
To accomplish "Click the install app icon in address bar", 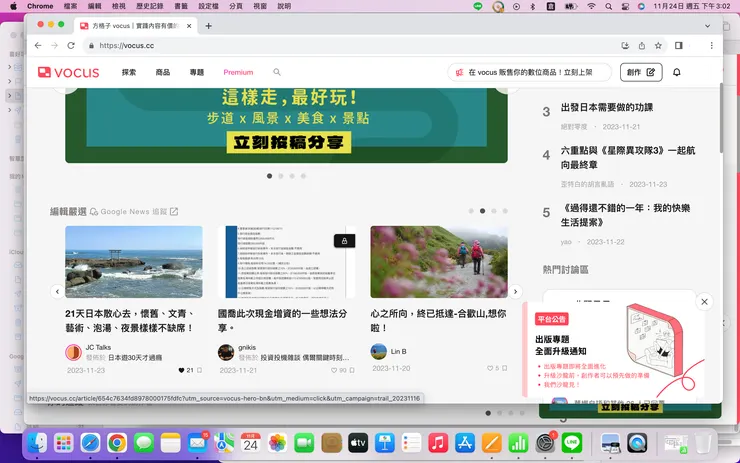I will point(625,45).
